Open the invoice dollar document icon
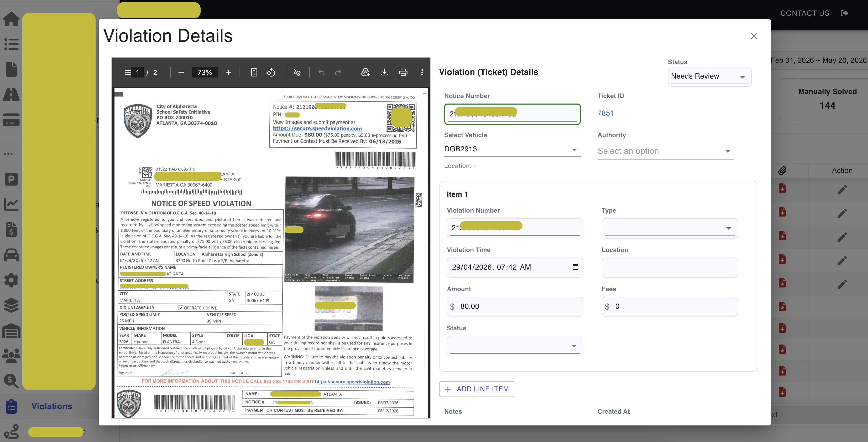The image size is (868, 442). coord(11,230)
